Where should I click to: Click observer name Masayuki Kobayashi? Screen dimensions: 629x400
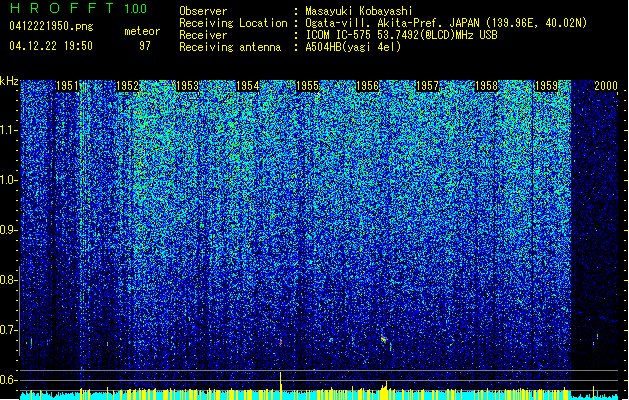tap(359, 11)
